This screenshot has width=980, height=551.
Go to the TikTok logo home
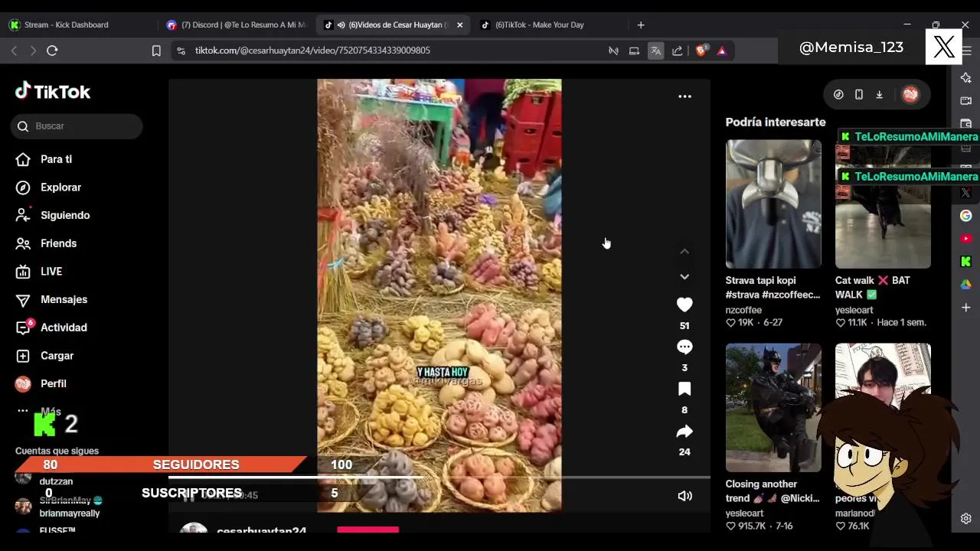pyautogui.click(x=53, y=92)
